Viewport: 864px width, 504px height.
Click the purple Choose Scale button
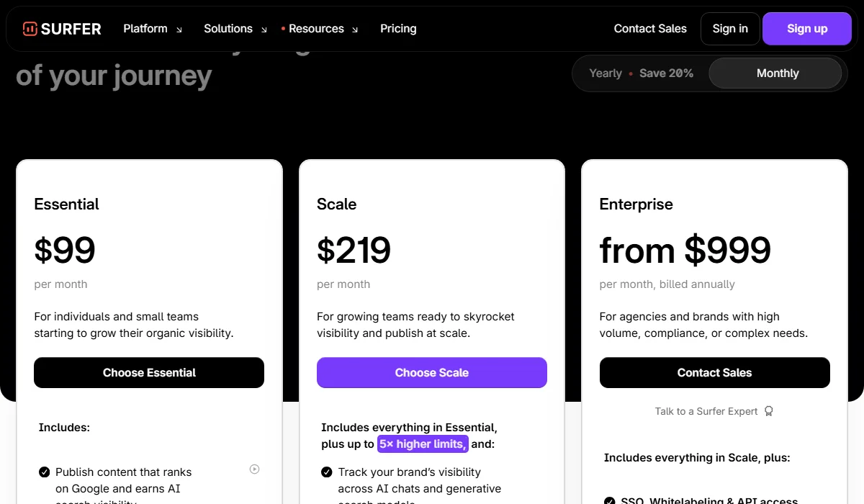[432, 372]
